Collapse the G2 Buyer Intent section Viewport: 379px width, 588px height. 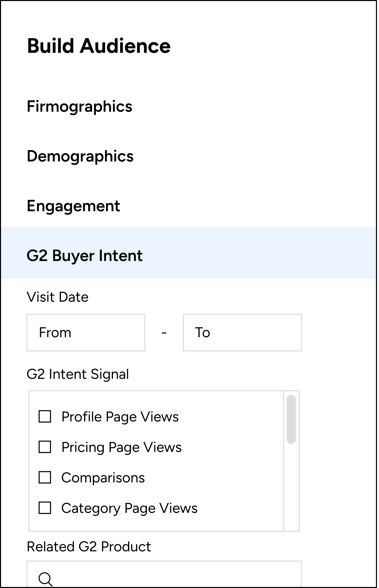coord(189,253)
